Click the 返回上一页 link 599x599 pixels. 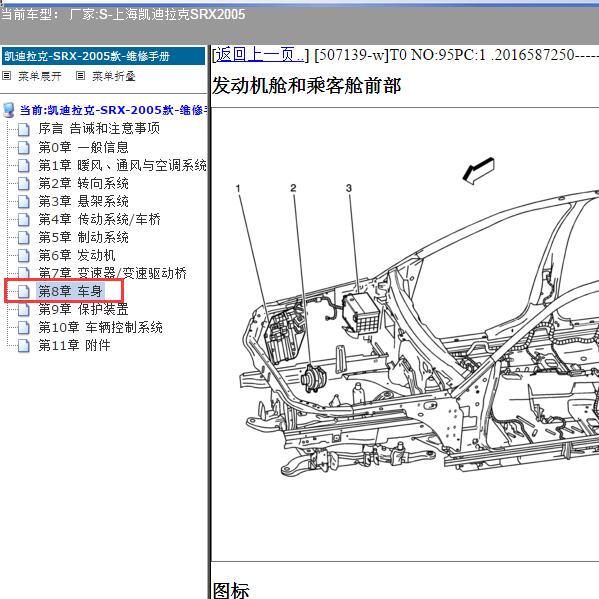click(260, 55)
